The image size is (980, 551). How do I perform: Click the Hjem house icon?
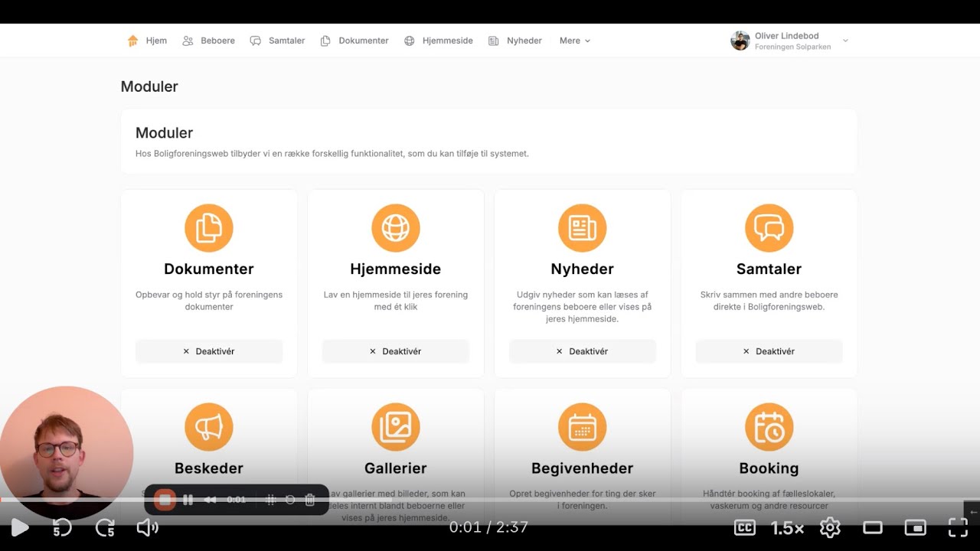132,41
